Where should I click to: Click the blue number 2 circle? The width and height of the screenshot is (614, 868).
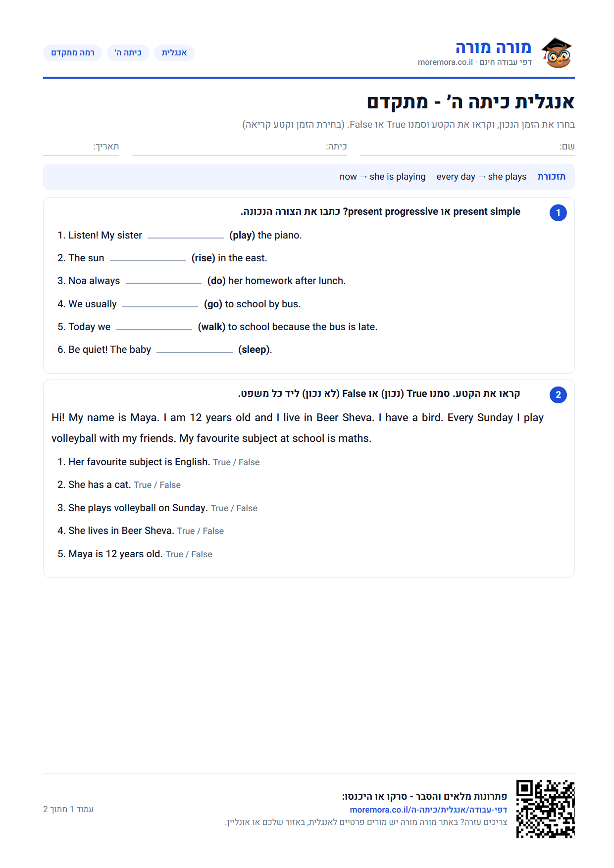click(558, 395)
